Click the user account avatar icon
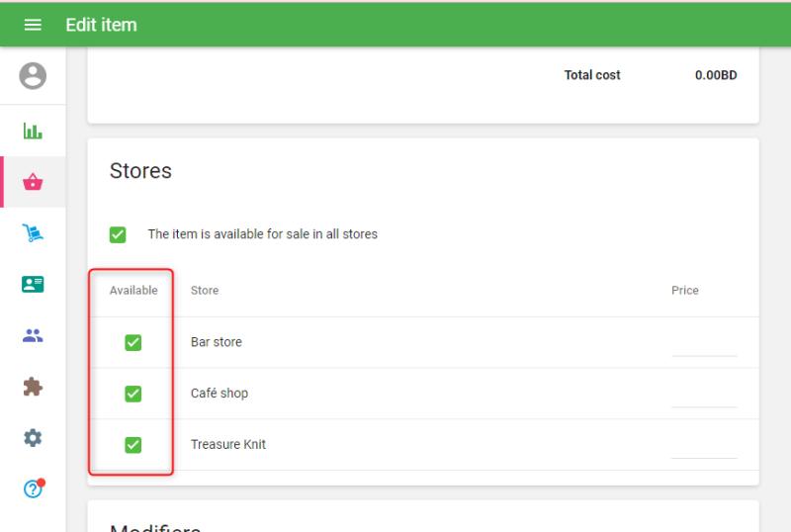 33,76
